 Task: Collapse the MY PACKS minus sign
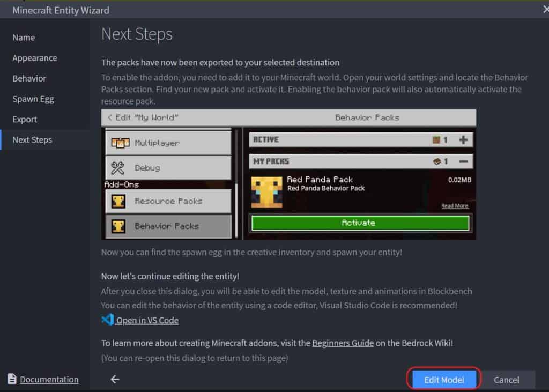(x=463, y=161)
